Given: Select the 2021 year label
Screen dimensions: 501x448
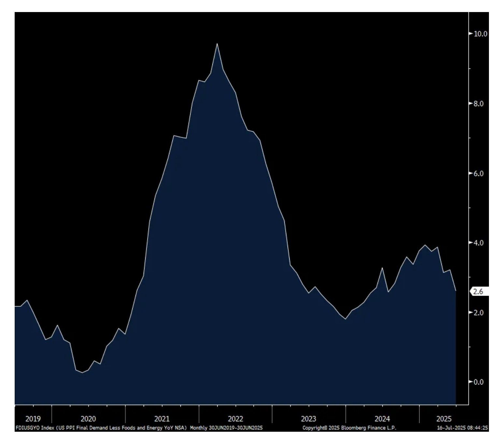Looking at the screenshot, I should pyautogui.click(x=162, y=419).
